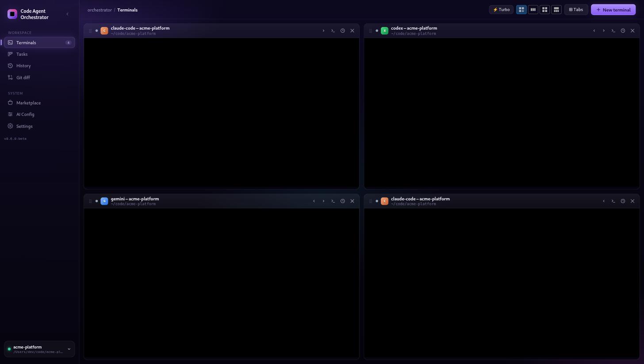
Task: Open Terminals in the sidebar
Action: coord(39,42)
